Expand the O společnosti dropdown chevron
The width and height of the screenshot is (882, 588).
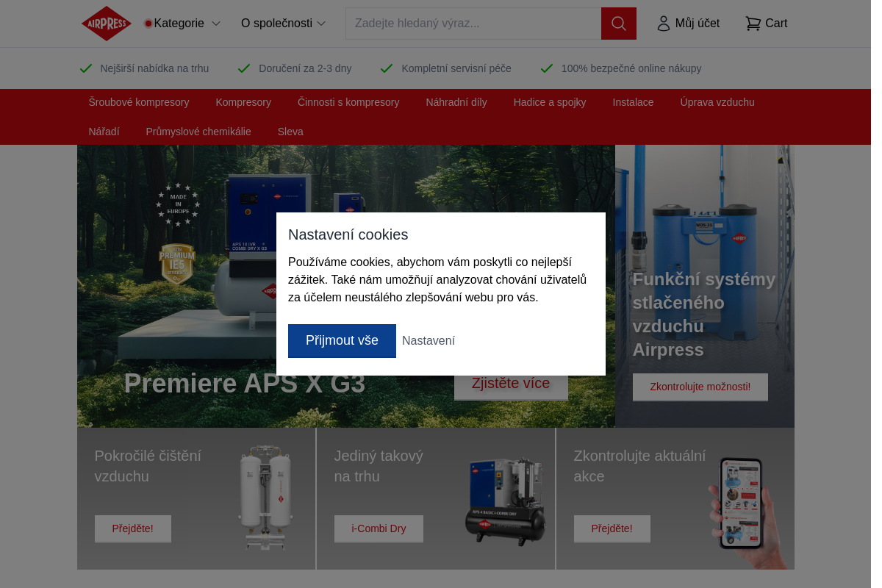pos(321,24)
